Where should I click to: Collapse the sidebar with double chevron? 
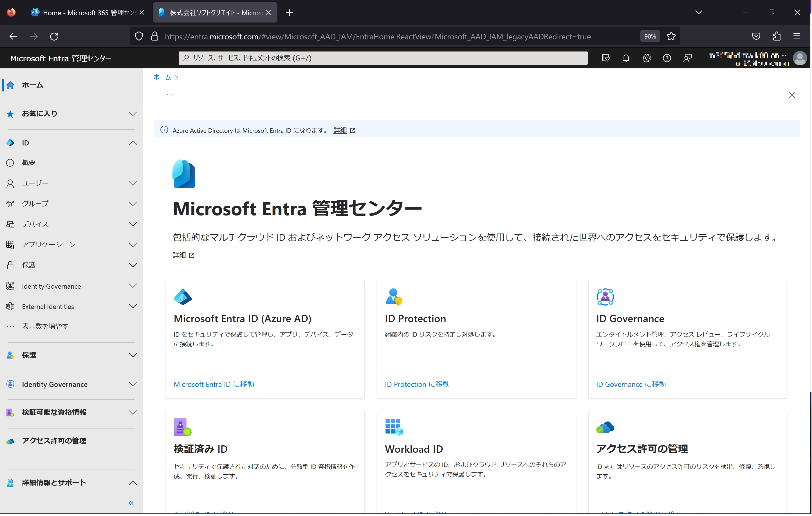click(131, 504)
